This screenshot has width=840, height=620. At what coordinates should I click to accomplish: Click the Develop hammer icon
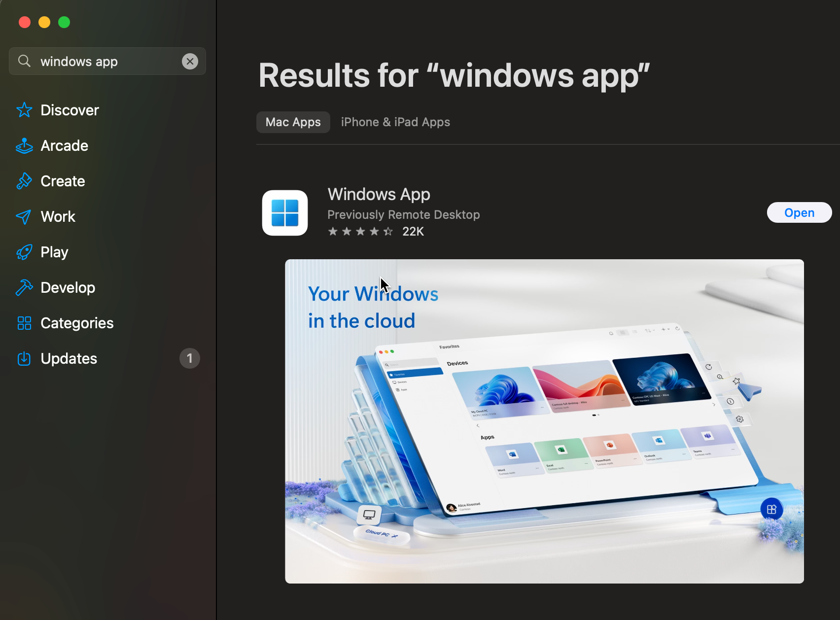pos(24,287)
